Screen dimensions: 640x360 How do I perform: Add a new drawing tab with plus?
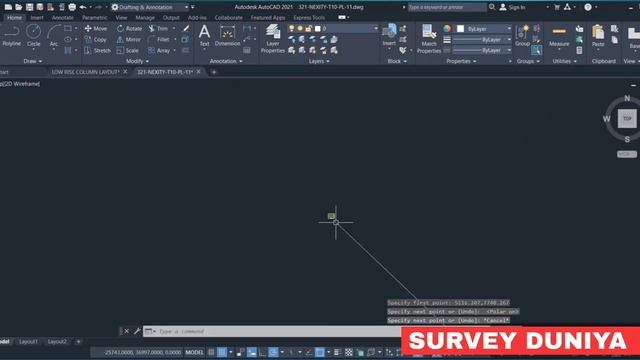pyautogui.click(x=213, y=72)
